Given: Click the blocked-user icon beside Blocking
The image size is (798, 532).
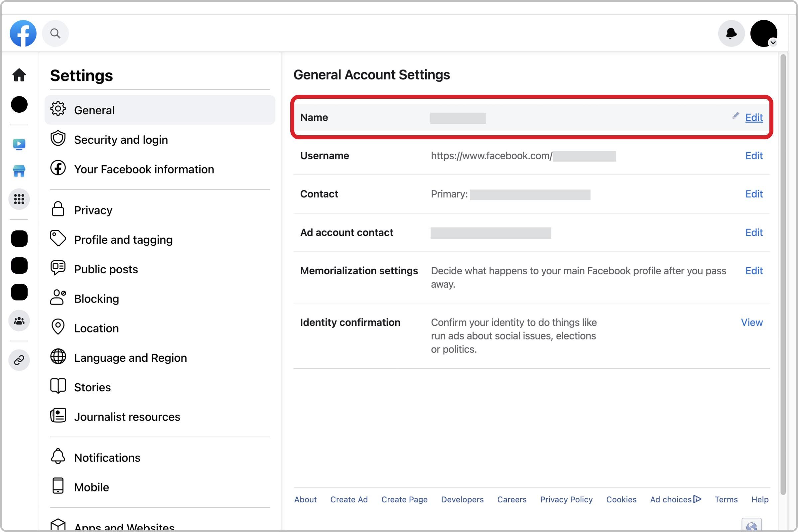Looking at the screenshot, I should [x=58, y=297].
